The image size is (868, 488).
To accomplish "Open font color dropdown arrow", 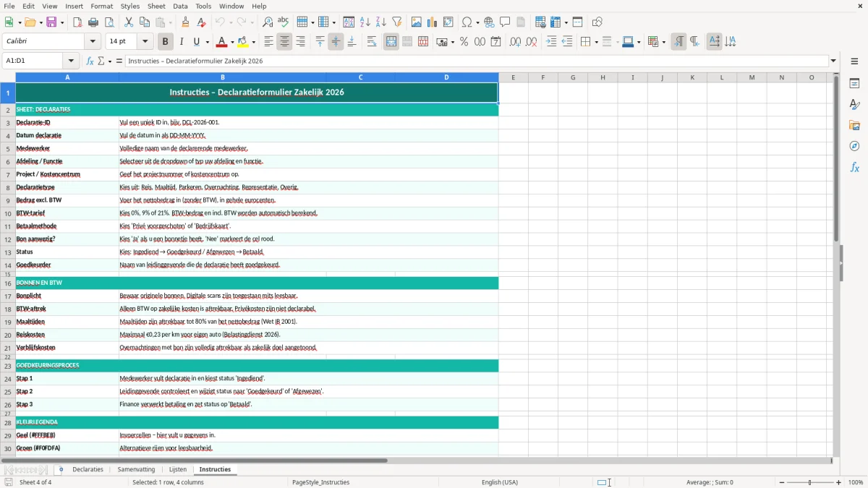I will coord(233,42).
